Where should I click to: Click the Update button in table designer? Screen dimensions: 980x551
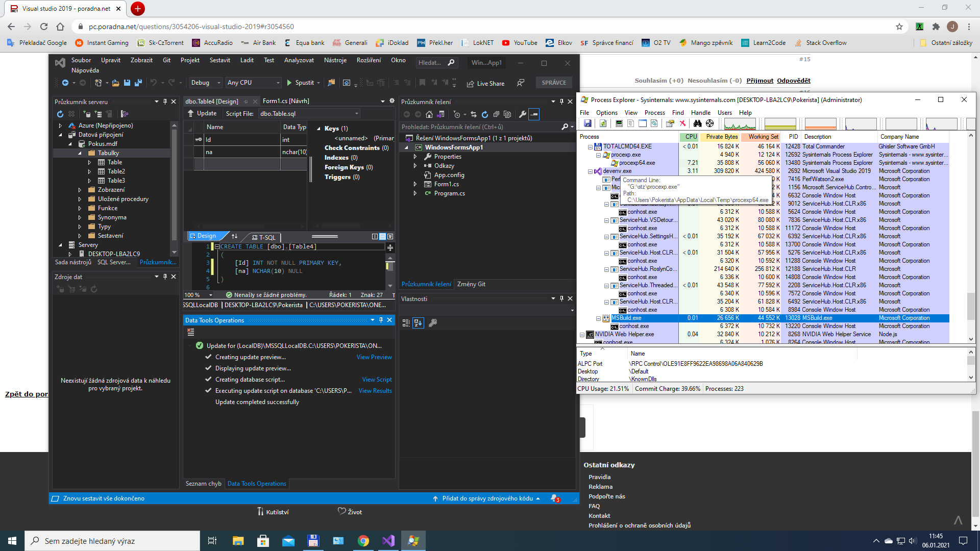point(202,113)
